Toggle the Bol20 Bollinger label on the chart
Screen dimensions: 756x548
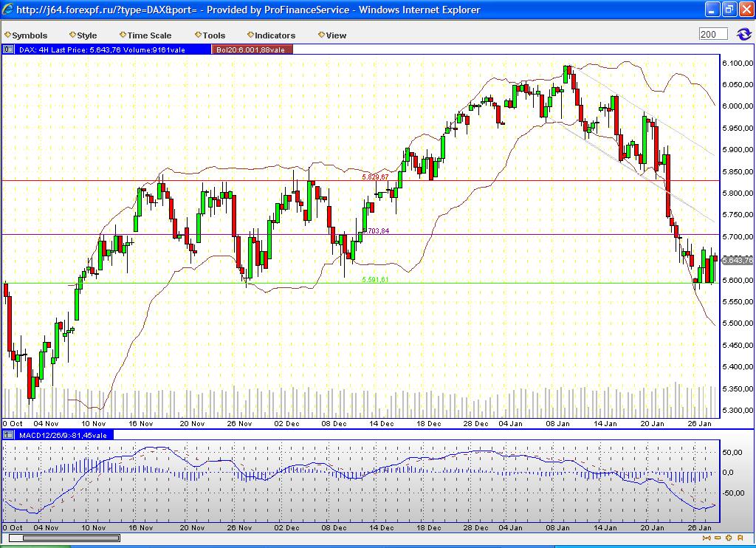click(251, 49)
